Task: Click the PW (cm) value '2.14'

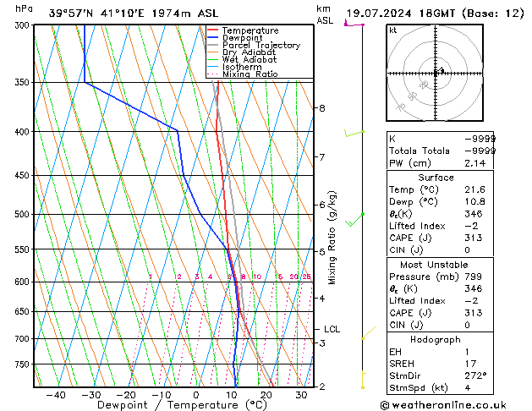Action: [475, 163]
